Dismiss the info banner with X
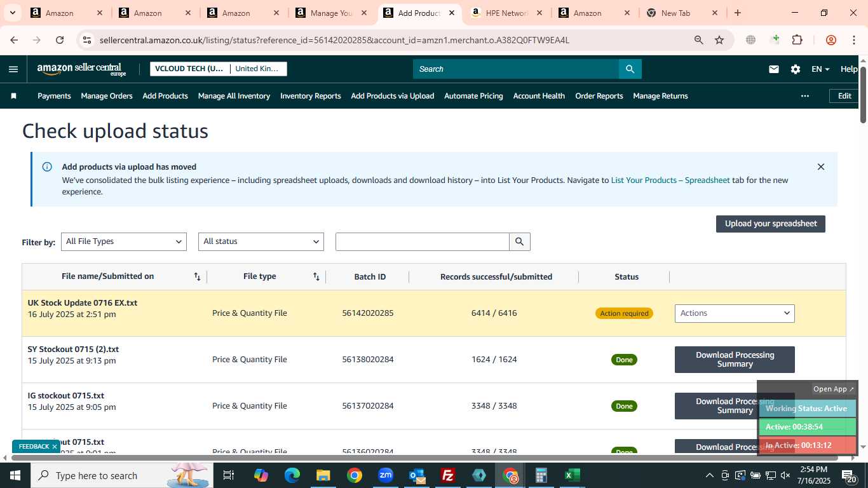The width and height of the screenshot is (868, 488). tap(820, 167)
